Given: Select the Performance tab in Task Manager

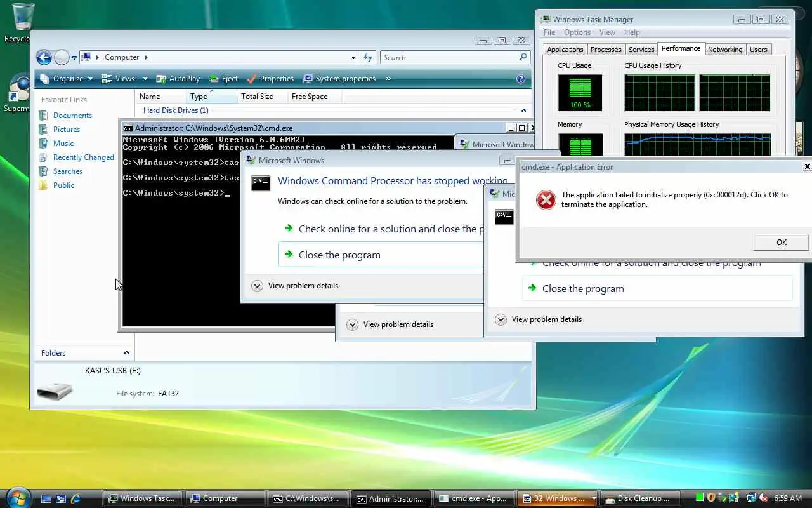Looking at the screenshot, I should tap(681, 48).
